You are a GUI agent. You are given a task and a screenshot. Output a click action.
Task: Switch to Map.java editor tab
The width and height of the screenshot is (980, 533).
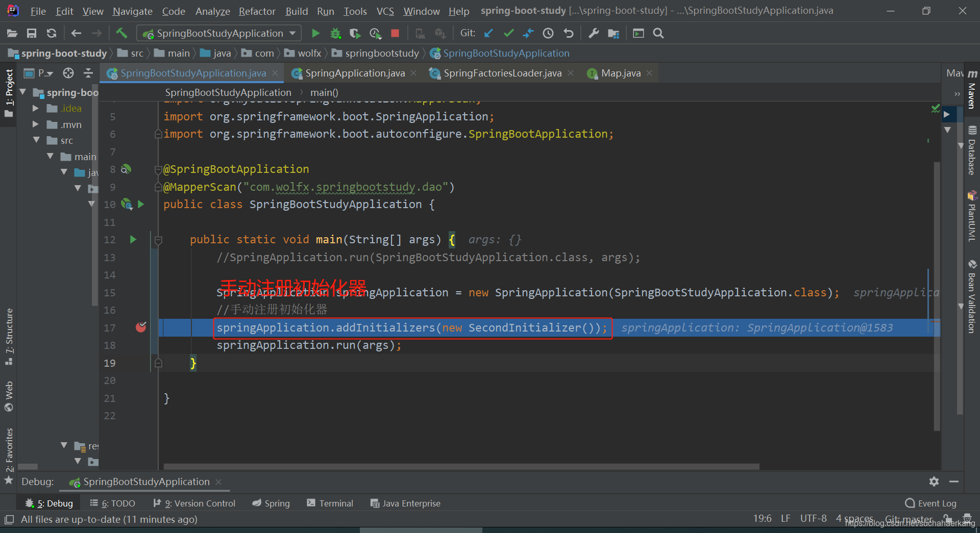click(620, 73)
